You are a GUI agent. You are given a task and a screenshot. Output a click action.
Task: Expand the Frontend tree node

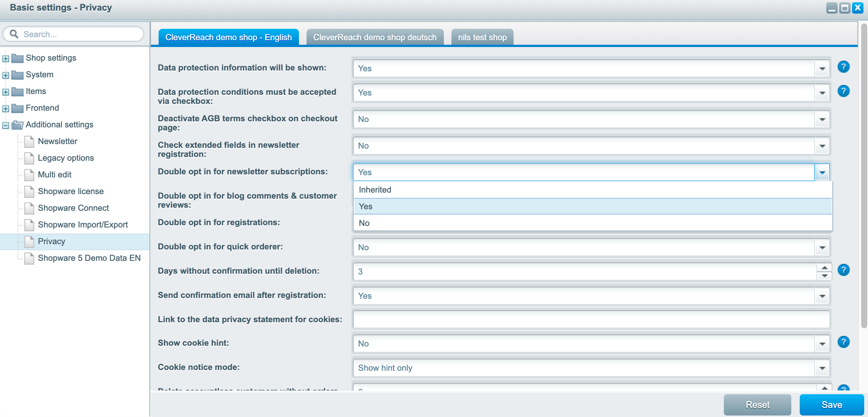point(6,108)
